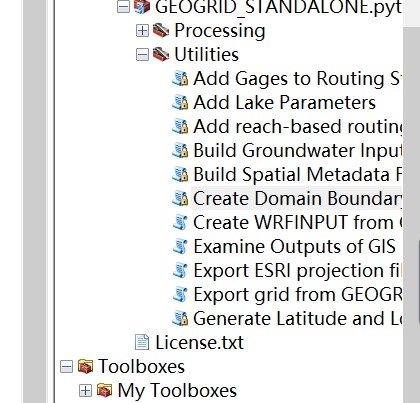
Task: Click the Examine Outputs of GIS script icon
Action: point(180,247)
